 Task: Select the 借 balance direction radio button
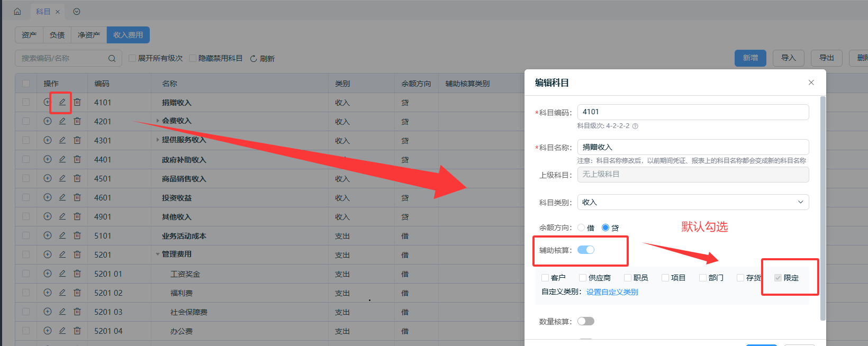pos(581,227)
